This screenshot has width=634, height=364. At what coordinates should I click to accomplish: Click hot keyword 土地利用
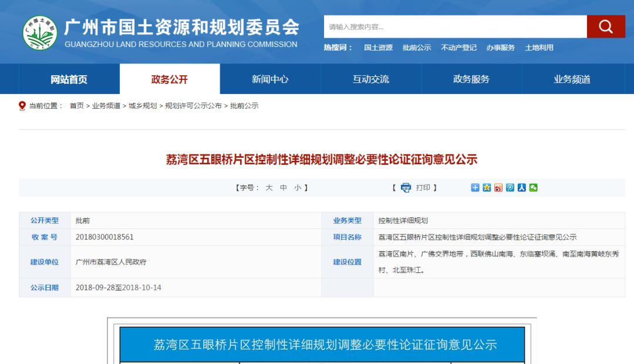click(x=539, y=48)
